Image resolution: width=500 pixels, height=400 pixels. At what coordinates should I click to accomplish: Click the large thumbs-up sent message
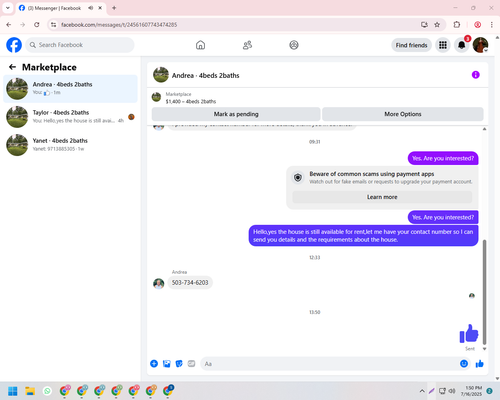click(469, 333)
